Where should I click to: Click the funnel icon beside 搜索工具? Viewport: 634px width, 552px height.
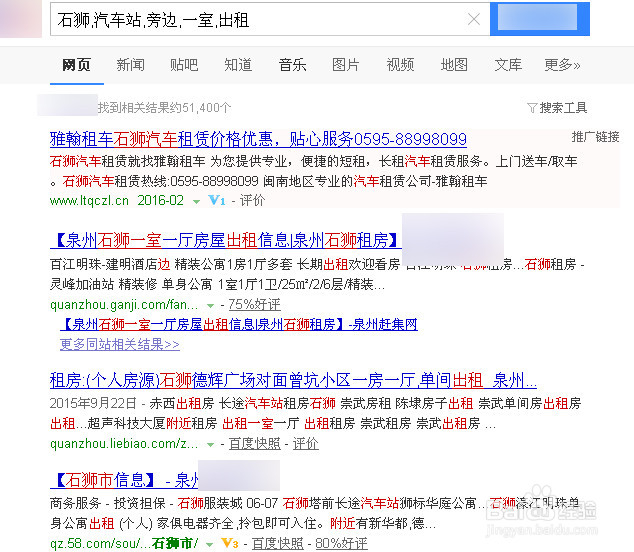point(532,108)
